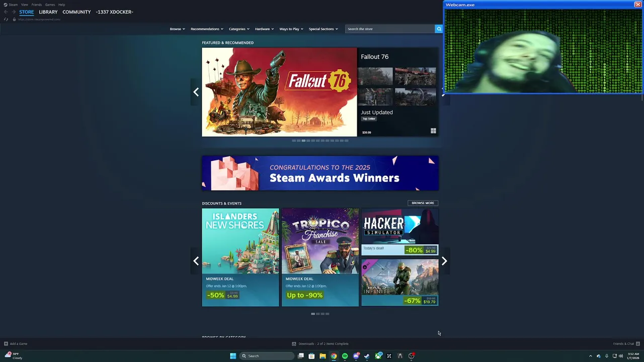
Task: Open Discord from the taskbar
Action: pos(356,356)
